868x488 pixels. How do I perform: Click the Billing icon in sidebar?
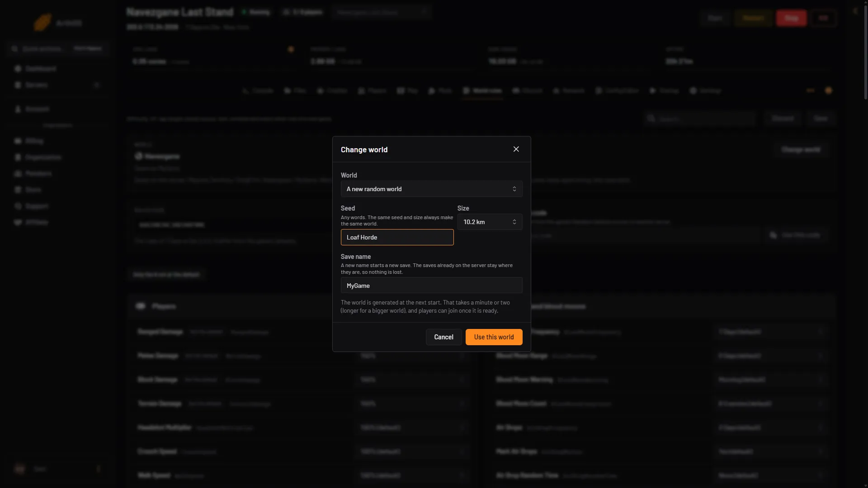[x=18, y=141]
